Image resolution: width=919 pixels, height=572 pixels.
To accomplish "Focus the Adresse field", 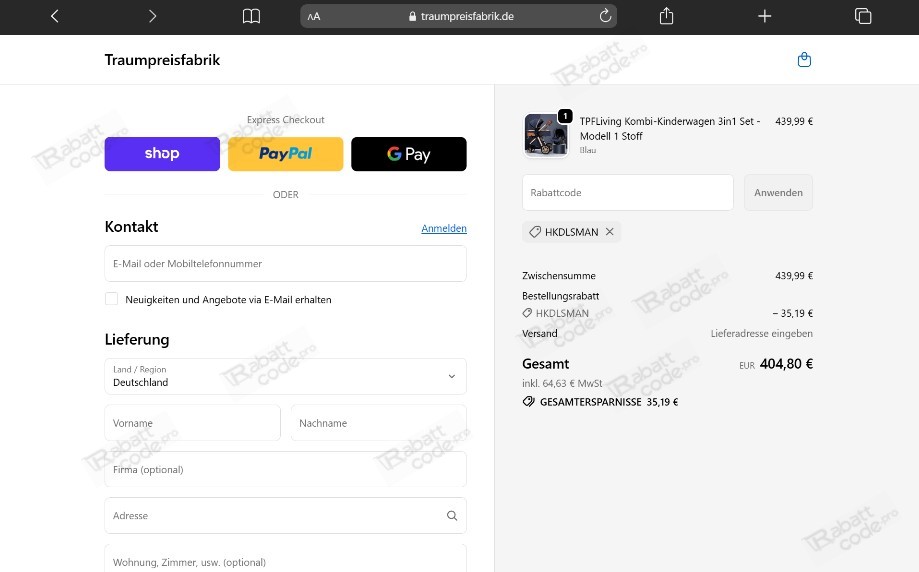I will pos(285,516).
